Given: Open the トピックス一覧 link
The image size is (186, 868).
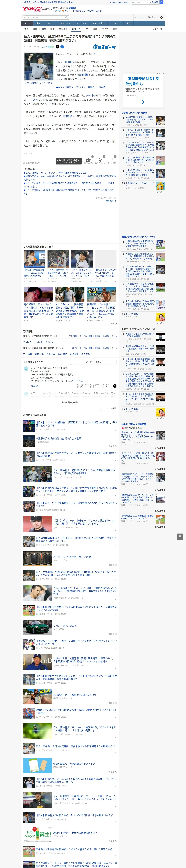Looking at the screenshot, I should (155, 29).
